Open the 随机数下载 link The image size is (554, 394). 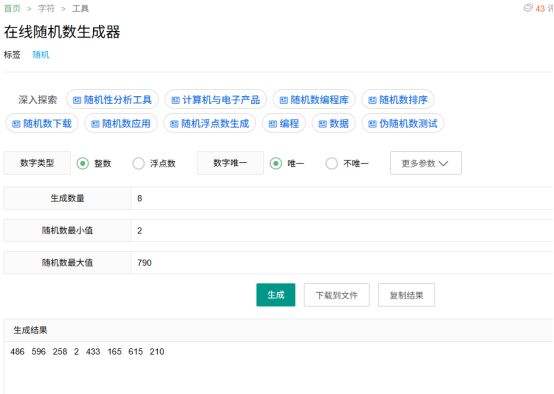tap(42, 123)
